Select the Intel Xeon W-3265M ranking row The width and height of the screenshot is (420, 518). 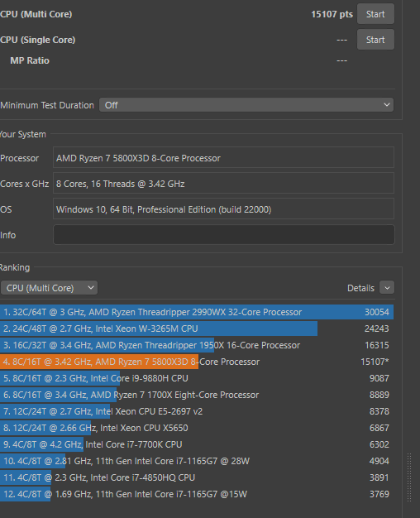click(x=197, y=329)
